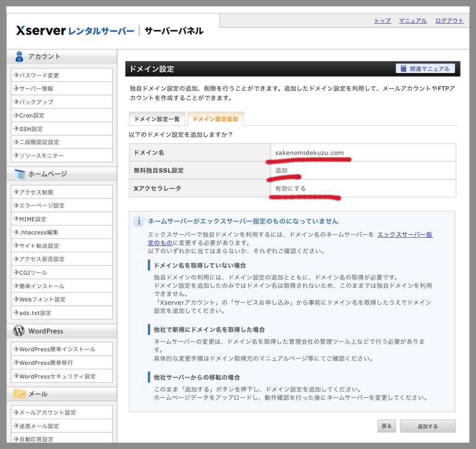
Task: Open リソースモニター menu item
Action: pyautogui.click(x=62, y=155)
